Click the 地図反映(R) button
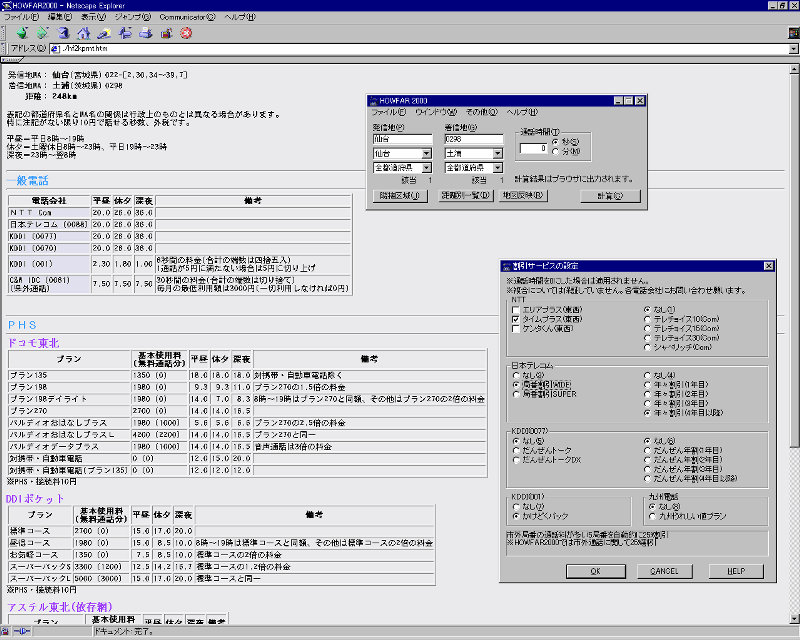 [523, 195]
